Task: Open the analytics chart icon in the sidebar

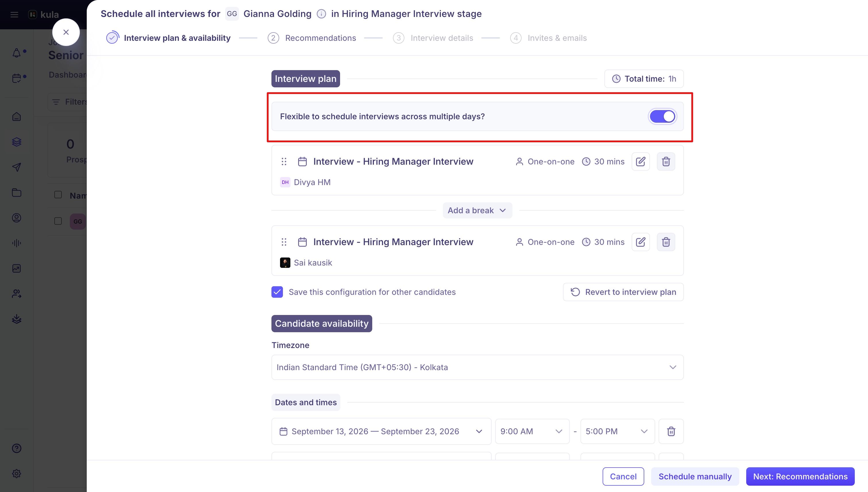Action: (x=17, y=269)
